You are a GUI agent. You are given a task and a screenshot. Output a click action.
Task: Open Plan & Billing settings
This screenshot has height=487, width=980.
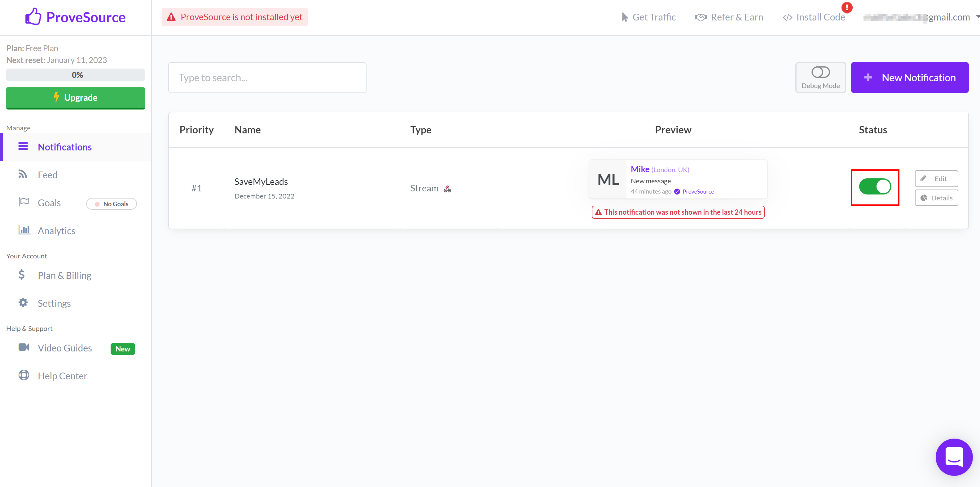click(64, 275)
